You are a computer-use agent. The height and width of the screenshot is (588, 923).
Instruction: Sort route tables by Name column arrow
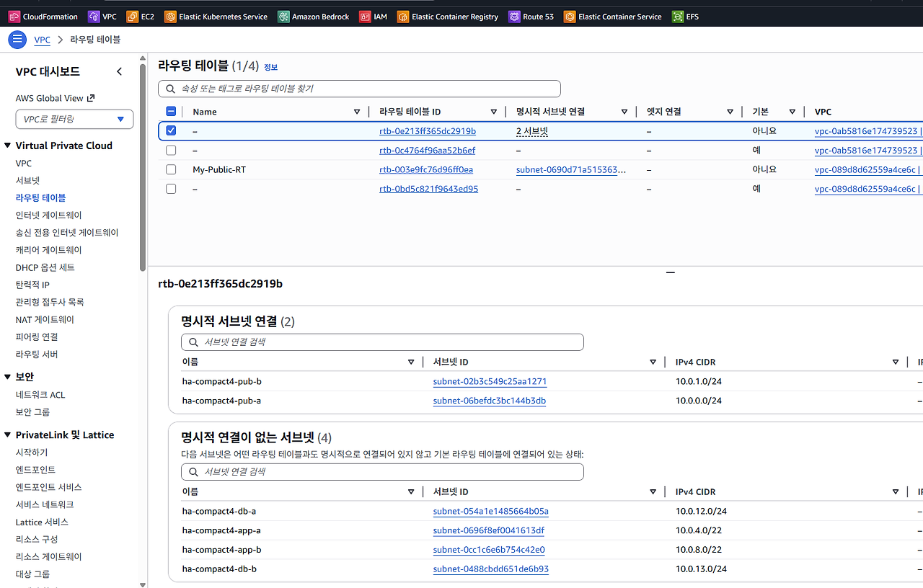click(357, 112)
